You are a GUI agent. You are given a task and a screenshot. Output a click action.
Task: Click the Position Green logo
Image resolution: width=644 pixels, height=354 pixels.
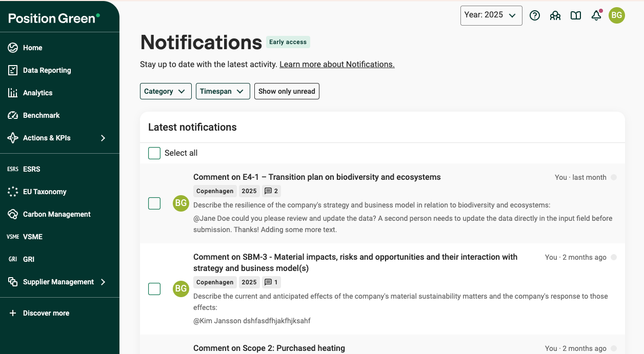54,18
